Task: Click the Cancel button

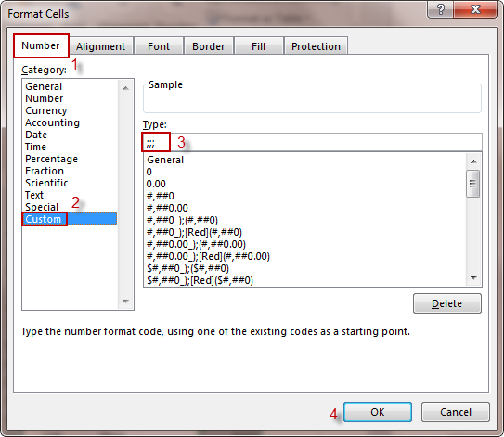Action: point(456,412)
